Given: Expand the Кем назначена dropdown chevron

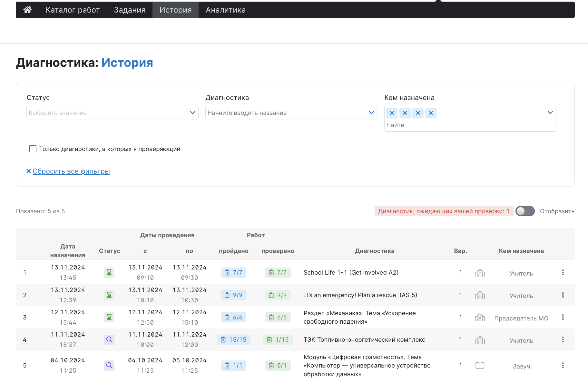Looking at the screenshot, I should click(x=550, y=113).
